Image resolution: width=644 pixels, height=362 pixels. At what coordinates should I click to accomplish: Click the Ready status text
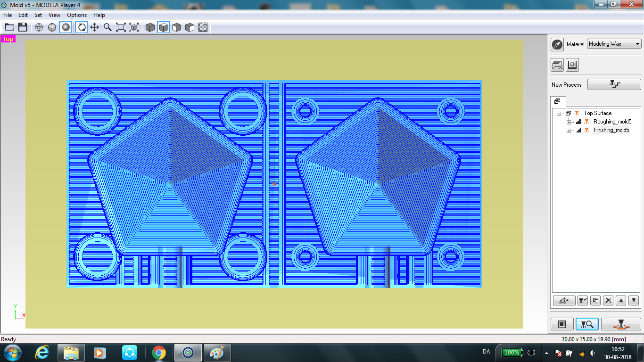[x=8, y=339]
